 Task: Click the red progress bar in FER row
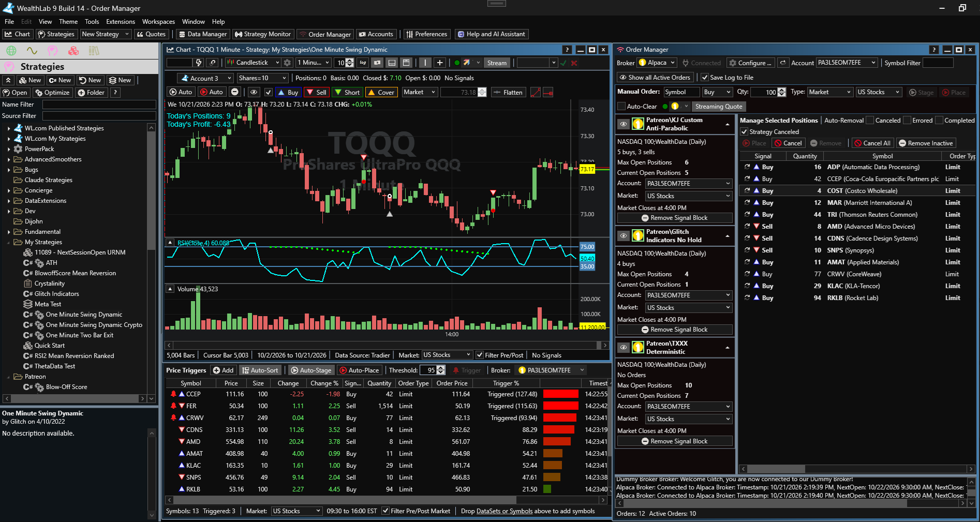point(560,406)
